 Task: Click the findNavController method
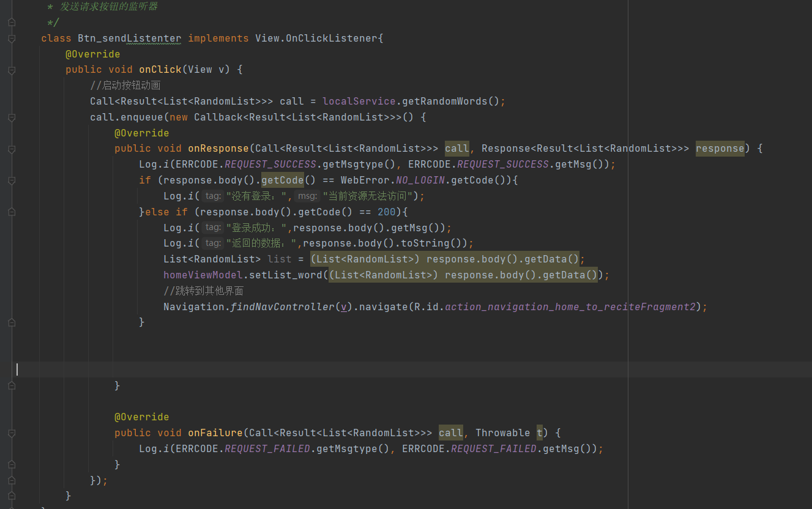coord(283,307)
